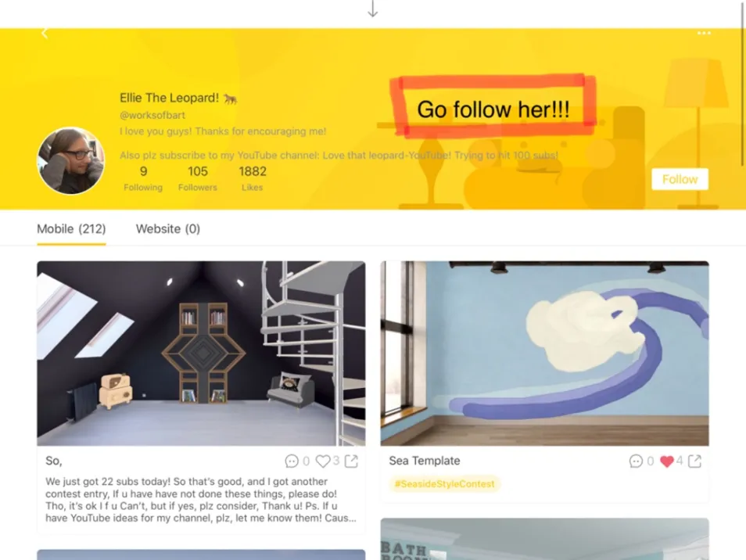This screenshot has height=560, width=746.
Task: Click the down arrow at top center
Action: [373, 9]
